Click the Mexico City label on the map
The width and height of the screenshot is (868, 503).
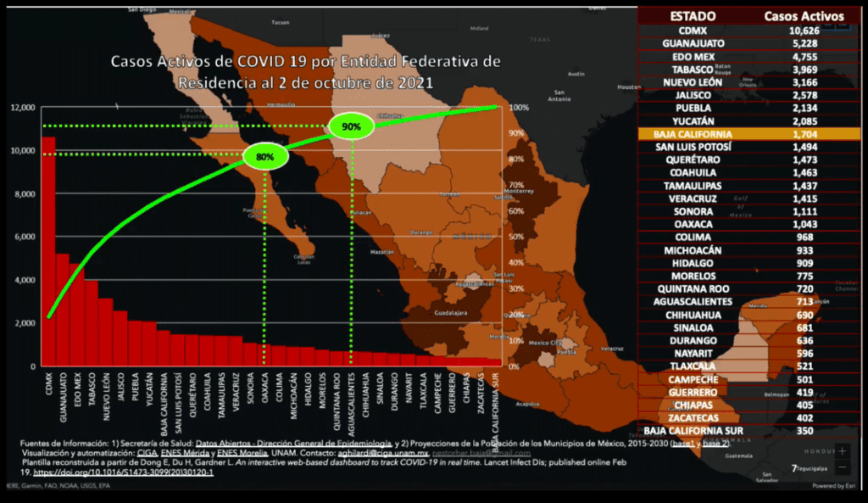(545, 343)
